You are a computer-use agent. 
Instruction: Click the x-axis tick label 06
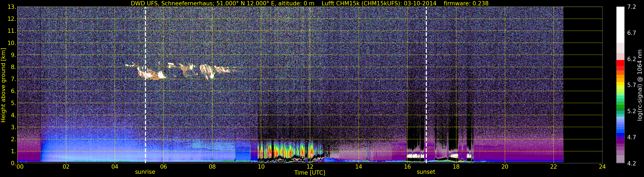tap(164, 167)
